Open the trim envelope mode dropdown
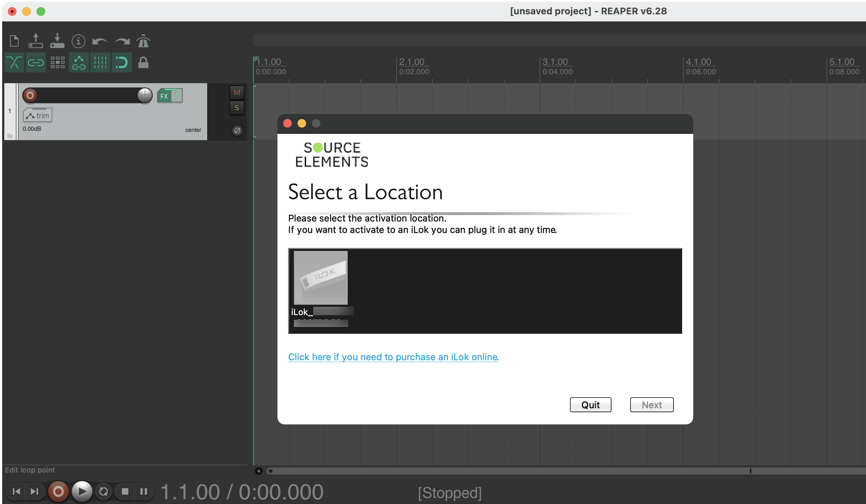 click(38, 115)
